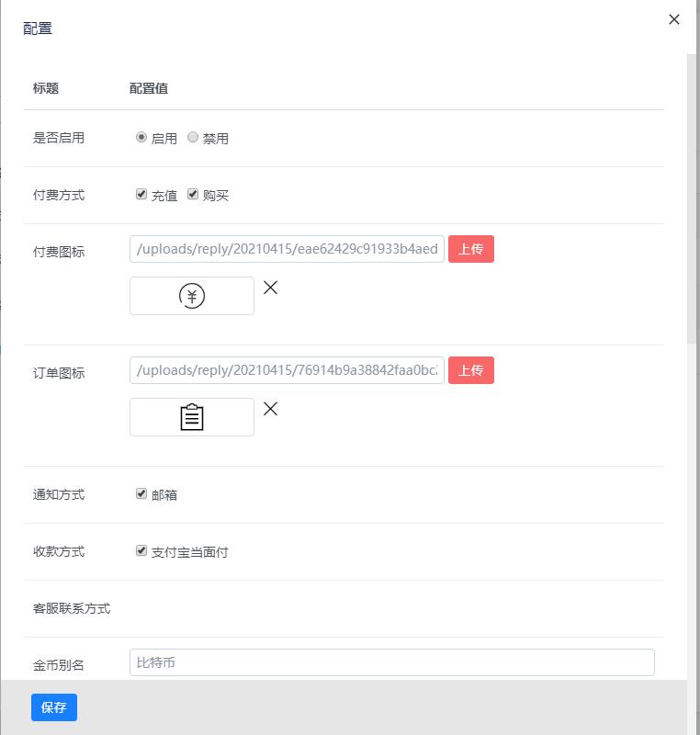The image size is (700, 735).
Task: Toggle the 邮箱 notification checkbox
Action: coord(141,494)
